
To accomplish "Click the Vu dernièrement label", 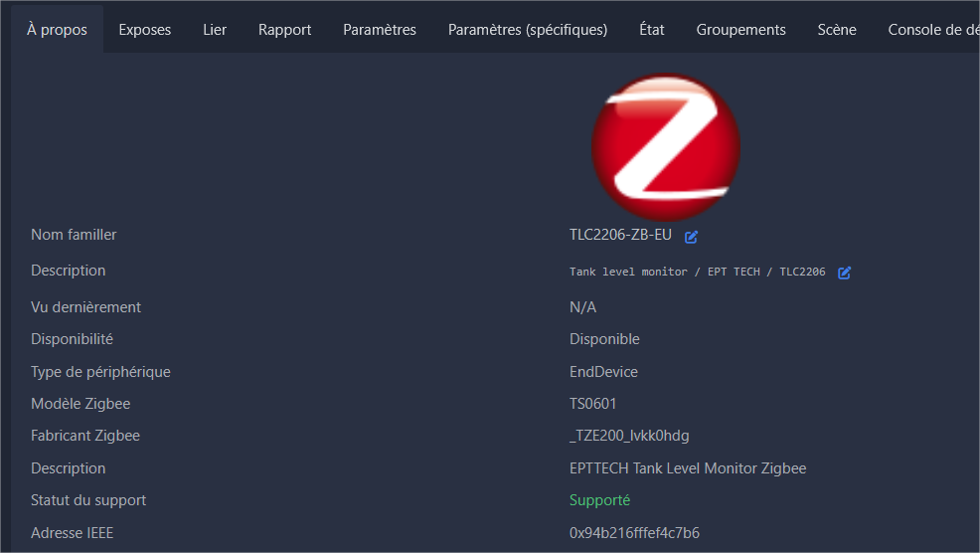I will click(85, 307).
